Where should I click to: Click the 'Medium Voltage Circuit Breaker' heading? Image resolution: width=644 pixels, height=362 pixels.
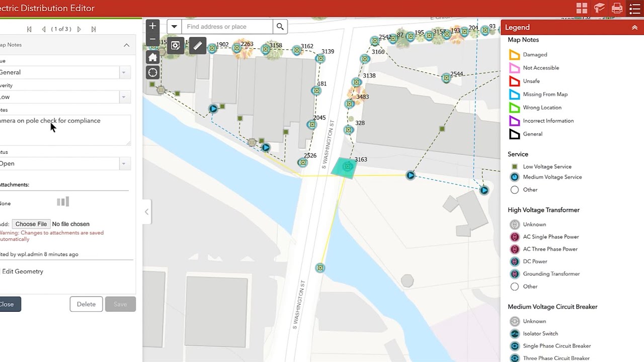point(552,307)
